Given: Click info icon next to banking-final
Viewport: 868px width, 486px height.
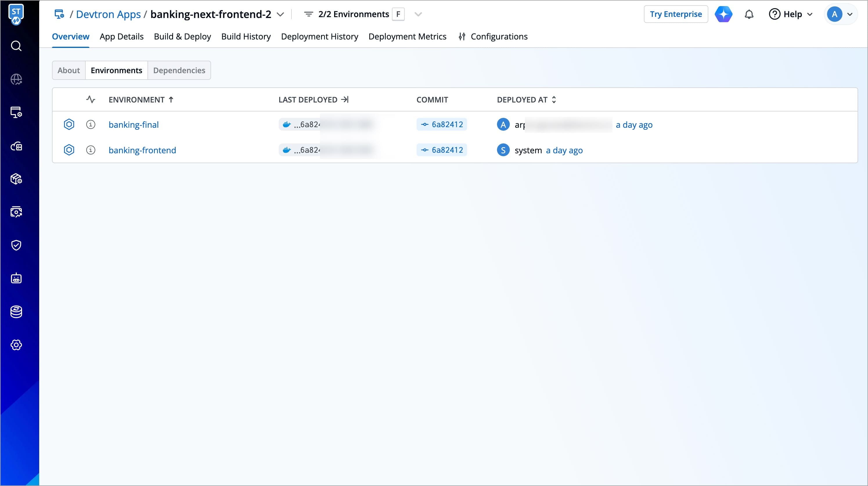Looking at the screenshot, I should [x=91, y=124].
